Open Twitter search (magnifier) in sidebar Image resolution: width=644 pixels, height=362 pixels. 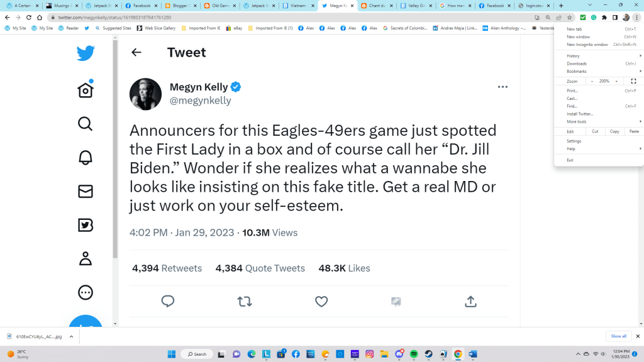86,124
